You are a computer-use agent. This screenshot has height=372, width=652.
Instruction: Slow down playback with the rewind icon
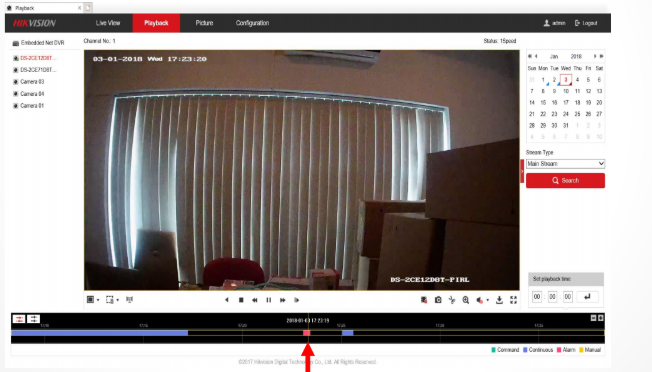[254, 300]
